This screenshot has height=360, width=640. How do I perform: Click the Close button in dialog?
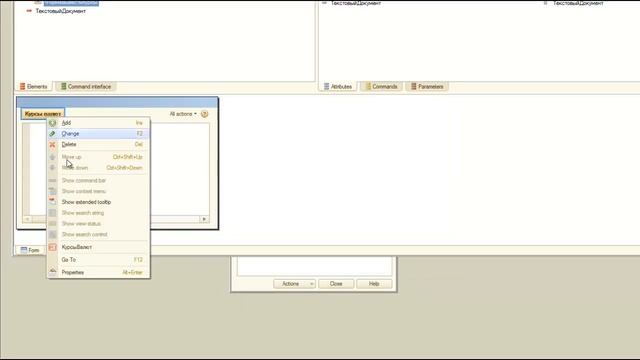point(336,284)
